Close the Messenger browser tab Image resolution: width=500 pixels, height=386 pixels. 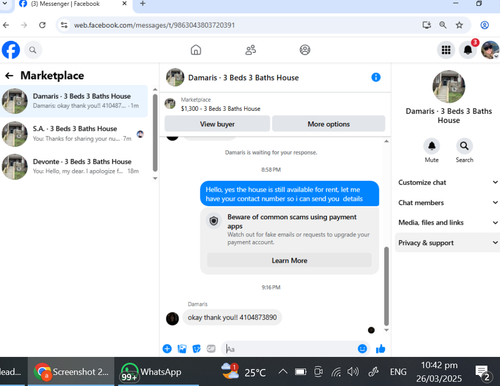(124, 4)
